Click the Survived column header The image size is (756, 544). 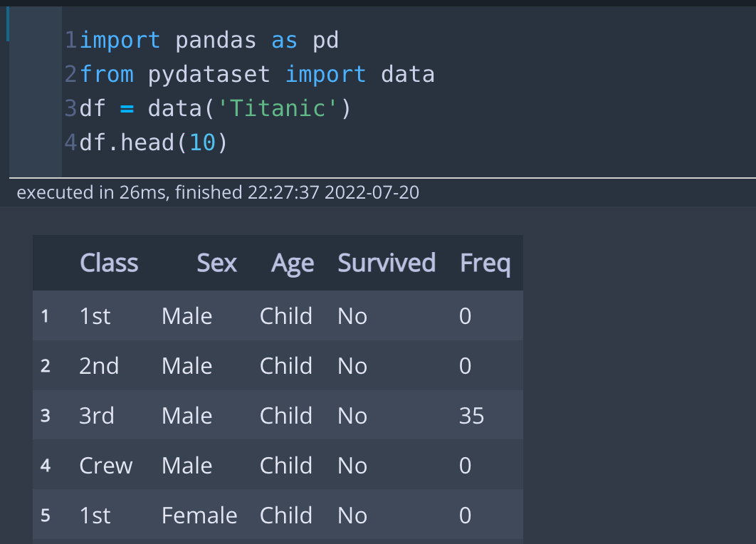click(x=387, y=263)
